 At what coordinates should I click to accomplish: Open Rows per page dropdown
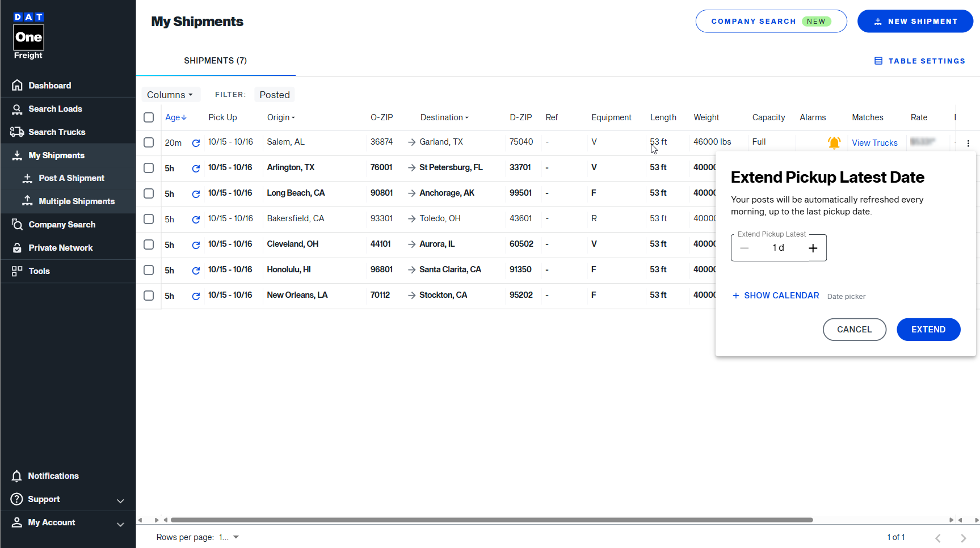coord(229,537)
